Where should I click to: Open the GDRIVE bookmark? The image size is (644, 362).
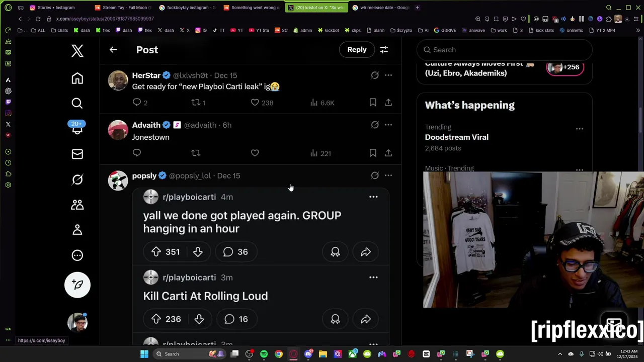[445, 30]
